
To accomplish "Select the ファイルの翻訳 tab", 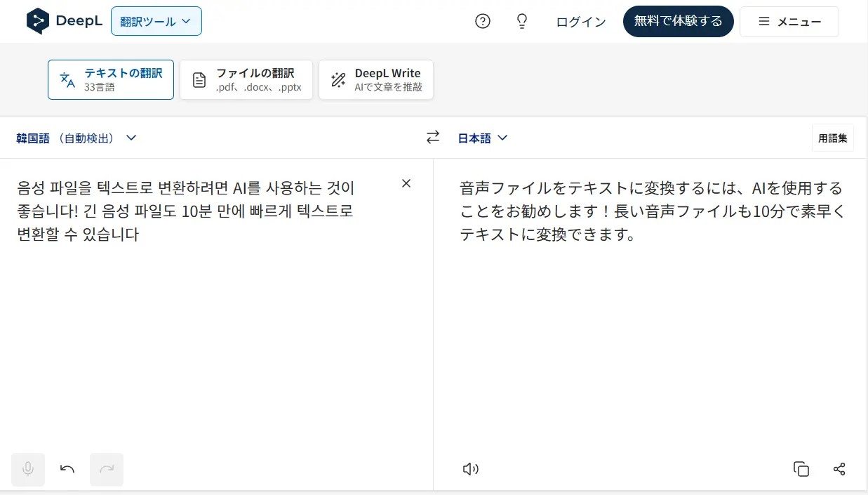I will tap(246, 80).
